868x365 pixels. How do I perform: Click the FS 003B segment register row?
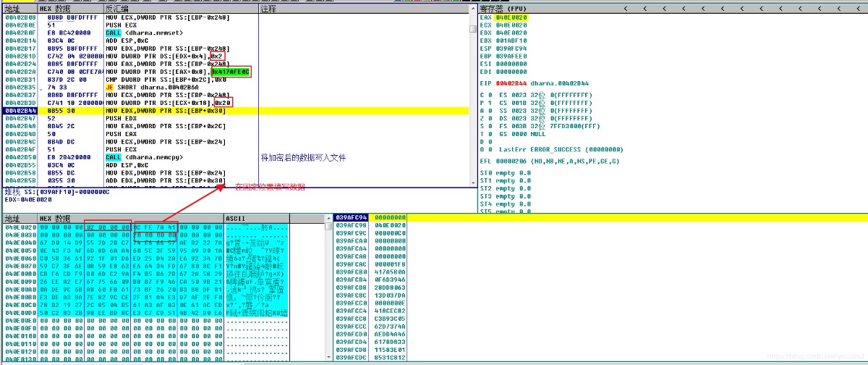(550, 126)
